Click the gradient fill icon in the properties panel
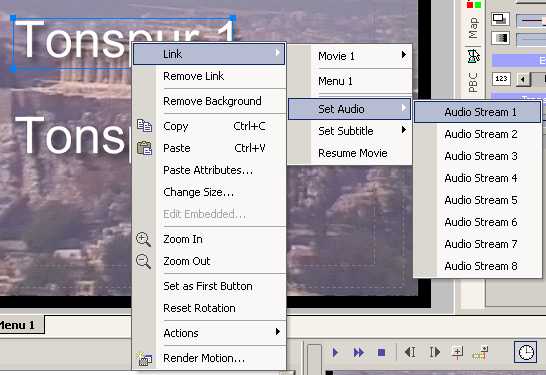The width and height of the screenshot is (546, 375). coord(500,38)
